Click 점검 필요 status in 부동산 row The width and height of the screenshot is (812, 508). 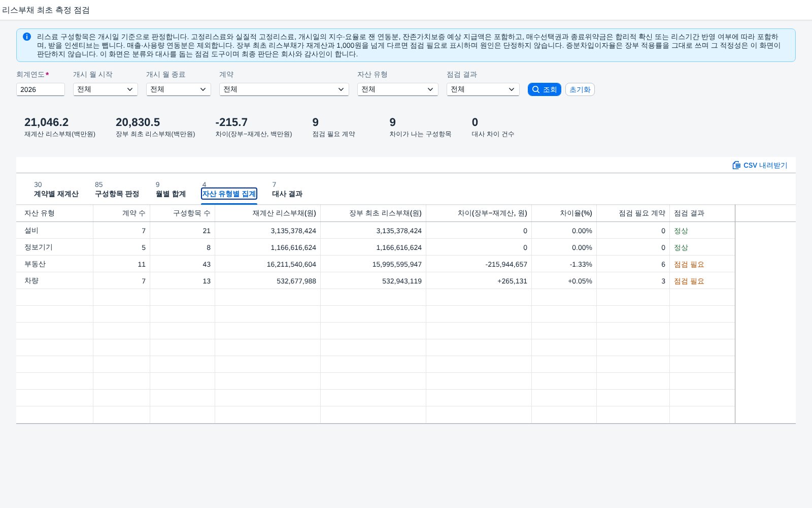pyautogui.click(x=689, y=264)
